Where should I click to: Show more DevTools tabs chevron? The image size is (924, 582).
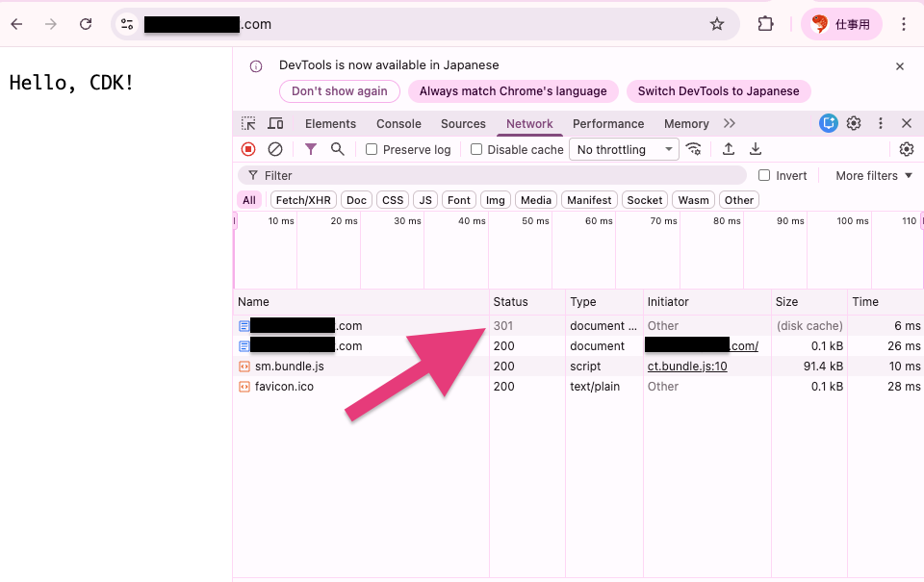pos(730,123)
